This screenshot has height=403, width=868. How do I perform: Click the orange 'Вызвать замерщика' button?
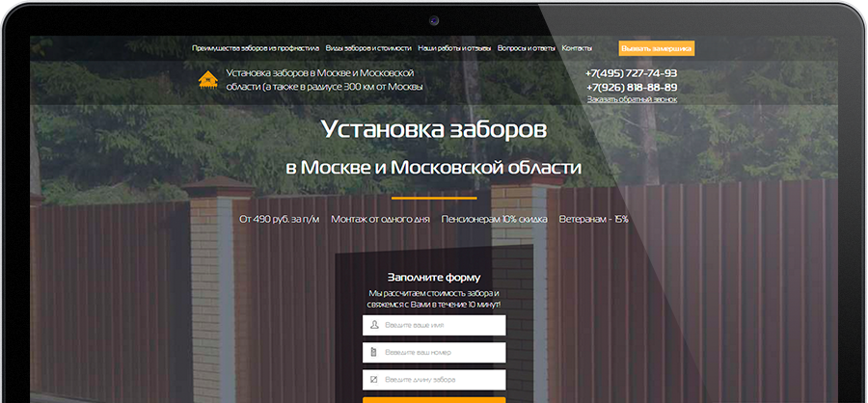[656, 48]
